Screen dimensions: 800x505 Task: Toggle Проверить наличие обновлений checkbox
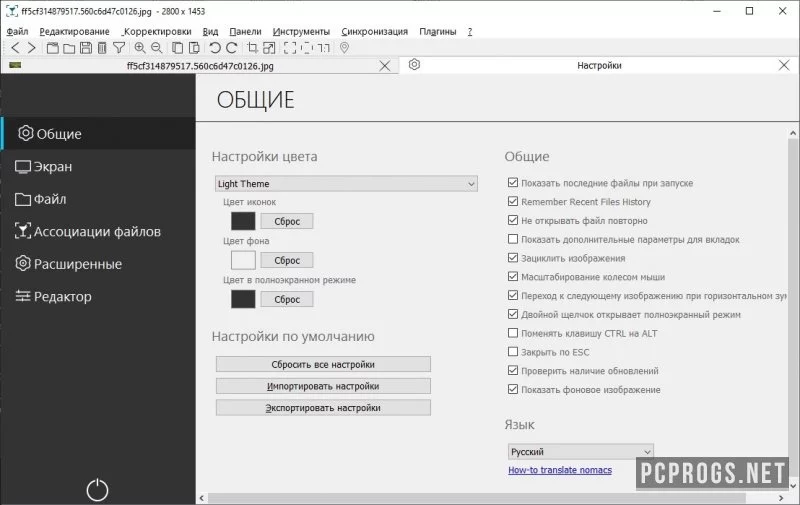pyautogui.click(x=513, y=370)
